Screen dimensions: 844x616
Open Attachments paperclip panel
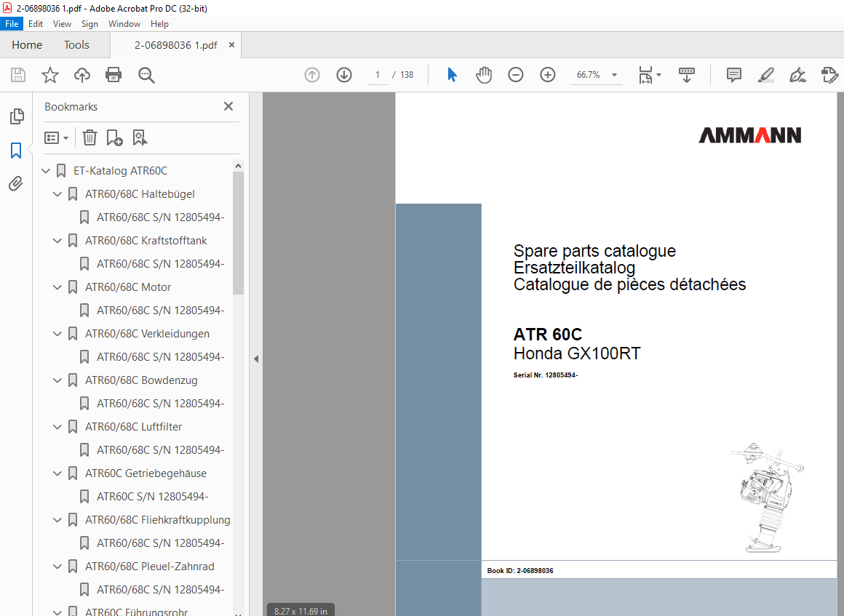pyautogui.click(x=16, y=184)
